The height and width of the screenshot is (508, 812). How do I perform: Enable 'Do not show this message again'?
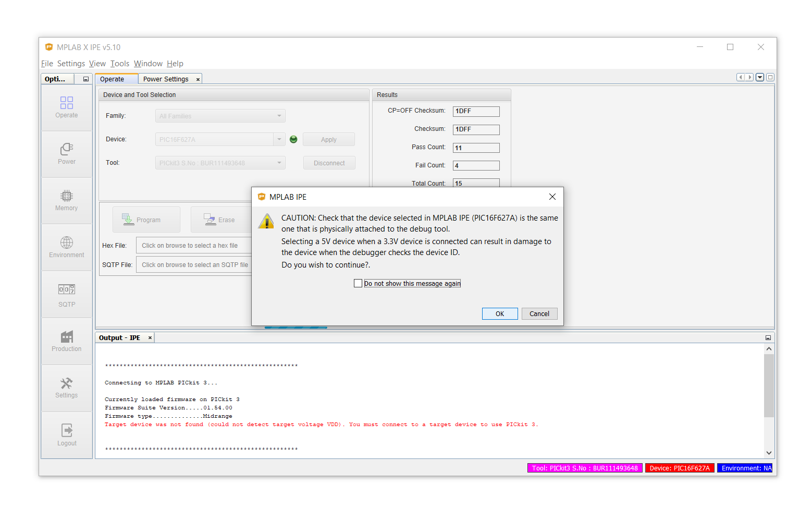pyautogui.click(x=358, y=283)
